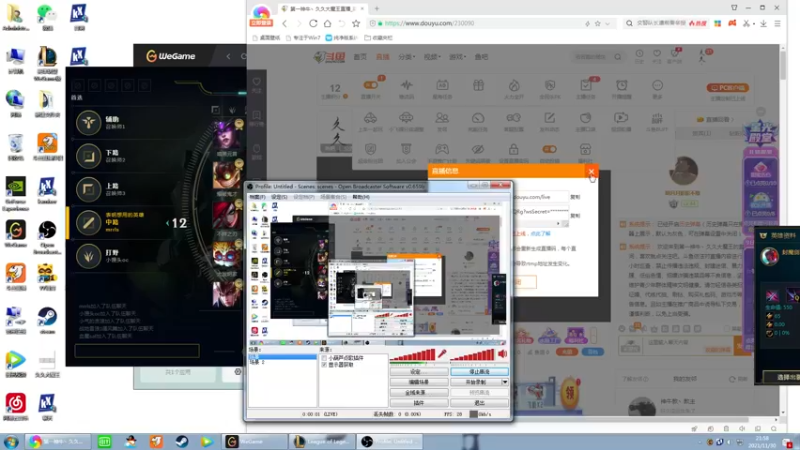Click the audio waveform icon in streamer toolbar
The image size is (800, 450).
tap(407, 85)
